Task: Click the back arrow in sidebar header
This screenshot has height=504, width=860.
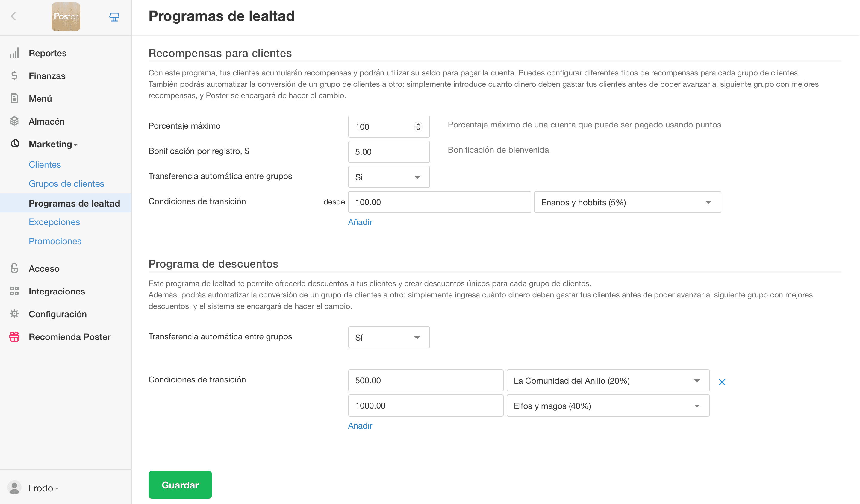Action: coord(14,16)
